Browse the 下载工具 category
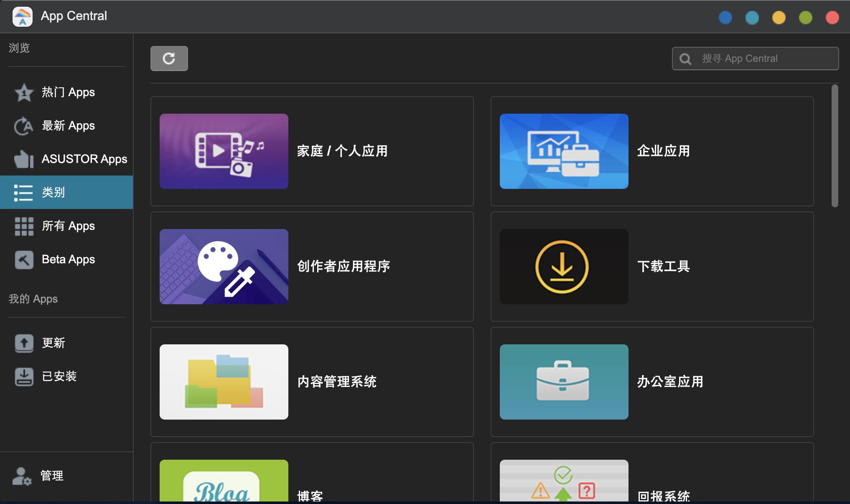Viewport: 850px width, 504px height. tap(652, 267)
